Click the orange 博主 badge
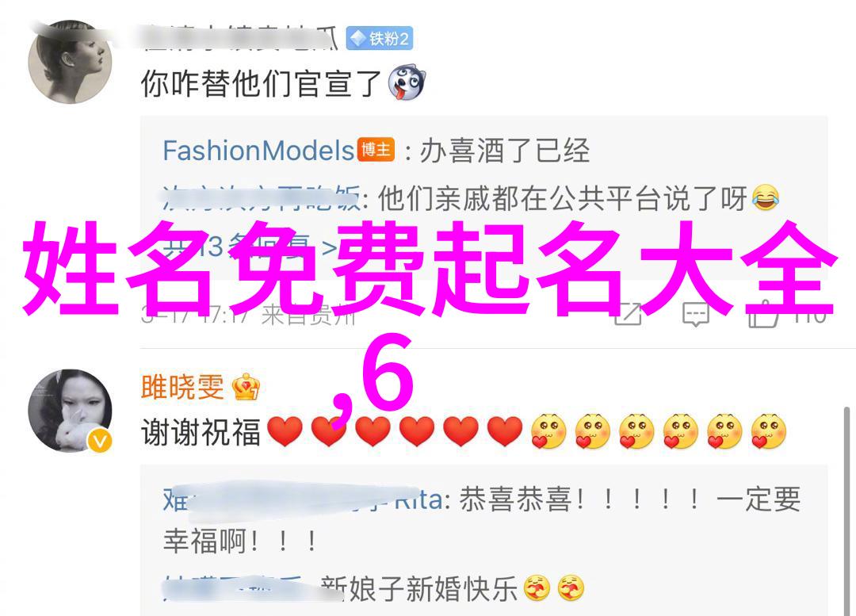The height and width of the screenshot is (616, 856). click(x=376, y=150)
